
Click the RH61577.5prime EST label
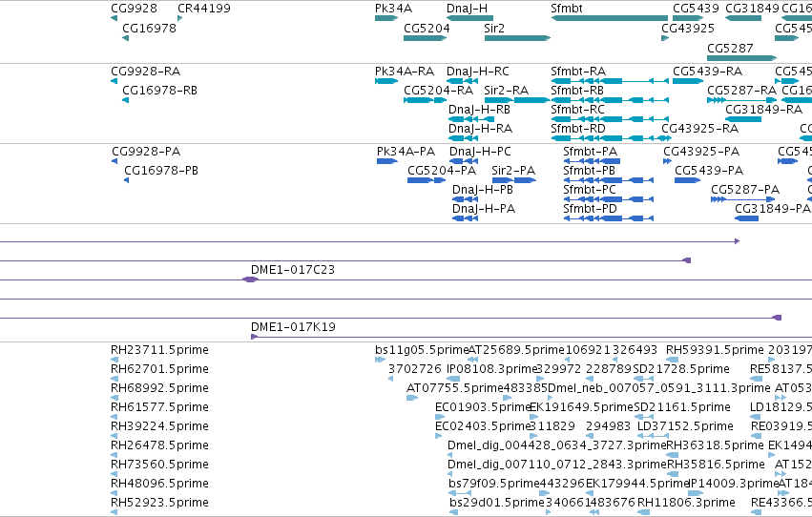(x=159, y=407)
